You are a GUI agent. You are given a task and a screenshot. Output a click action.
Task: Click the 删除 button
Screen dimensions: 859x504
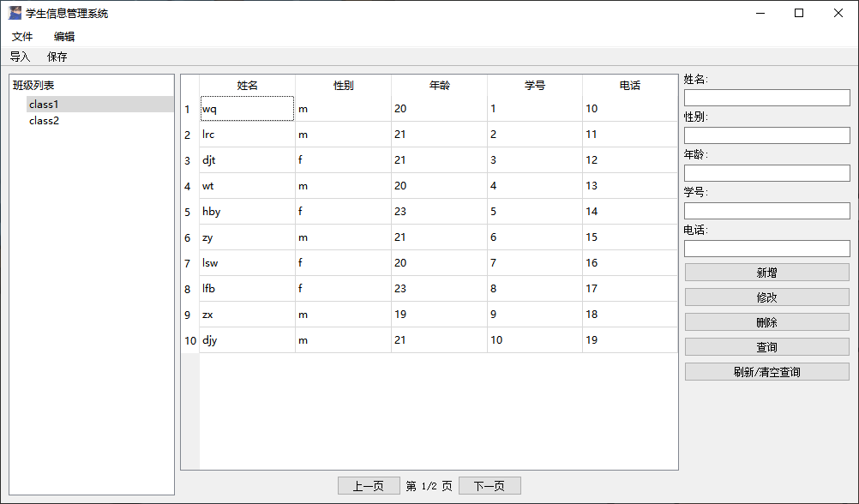click(x=767, y=322)
